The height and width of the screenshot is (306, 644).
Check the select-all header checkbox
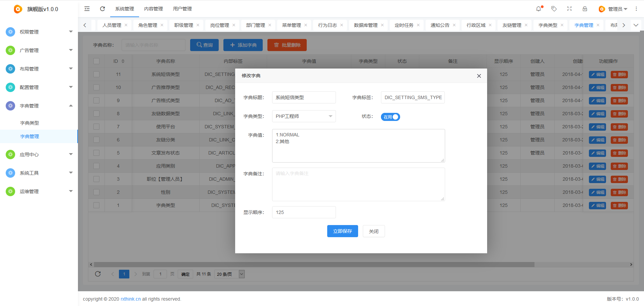[96, 61]
